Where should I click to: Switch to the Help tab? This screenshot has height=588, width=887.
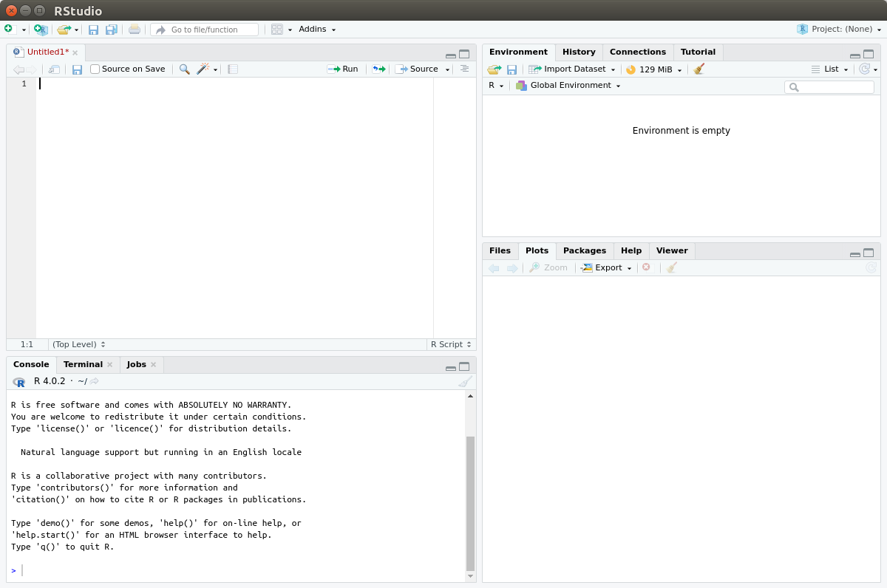pos(631,251)
